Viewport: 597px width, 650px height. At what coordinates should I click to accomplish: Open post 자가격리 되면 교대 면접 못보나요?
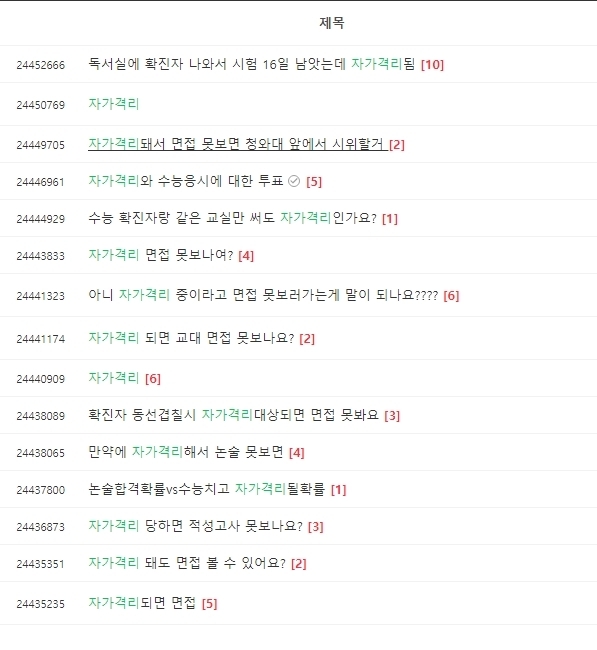tap(191, 338)
